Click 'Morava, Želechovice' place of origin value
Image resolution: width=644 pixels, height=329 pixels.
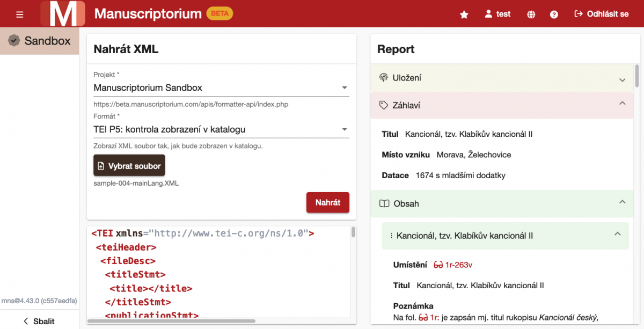click(474, 155)
